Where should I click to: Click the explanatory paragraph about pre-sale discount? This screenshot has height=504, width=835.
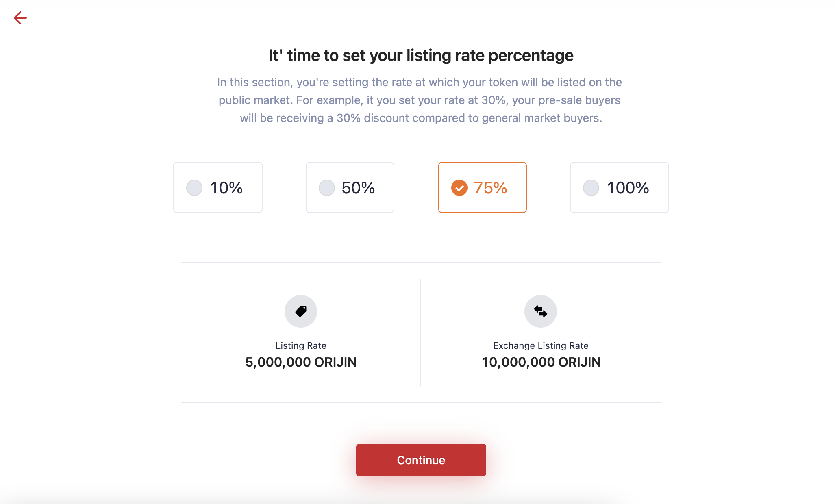[420, 100]
